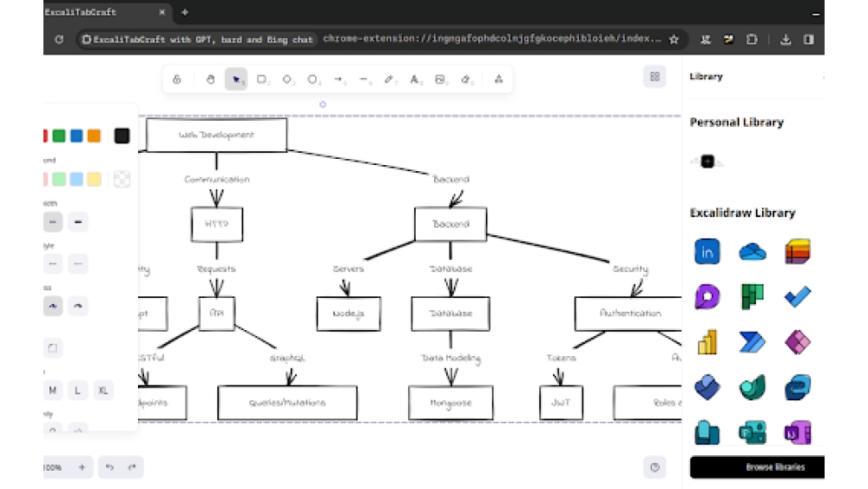Open the transparent background color picker
The image size is (868, 489).
tap(122, 179)
